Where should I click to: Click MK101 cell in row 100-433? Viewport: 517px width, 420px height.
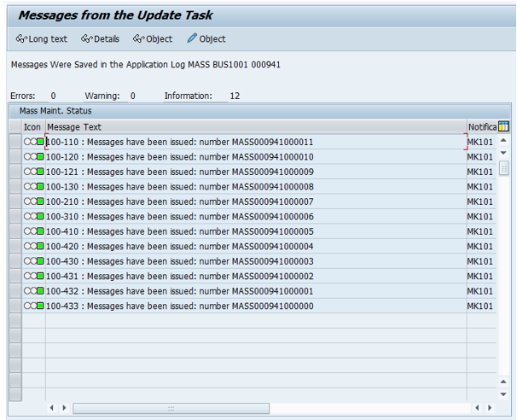(479, 306)
